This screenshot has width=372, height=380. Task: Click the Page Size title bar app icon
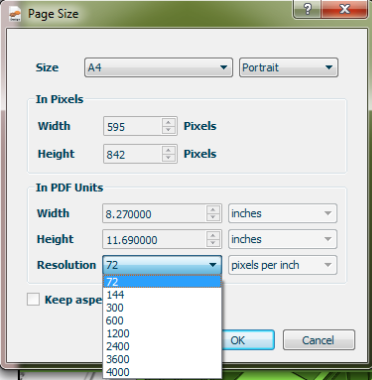tap(15, 15)
